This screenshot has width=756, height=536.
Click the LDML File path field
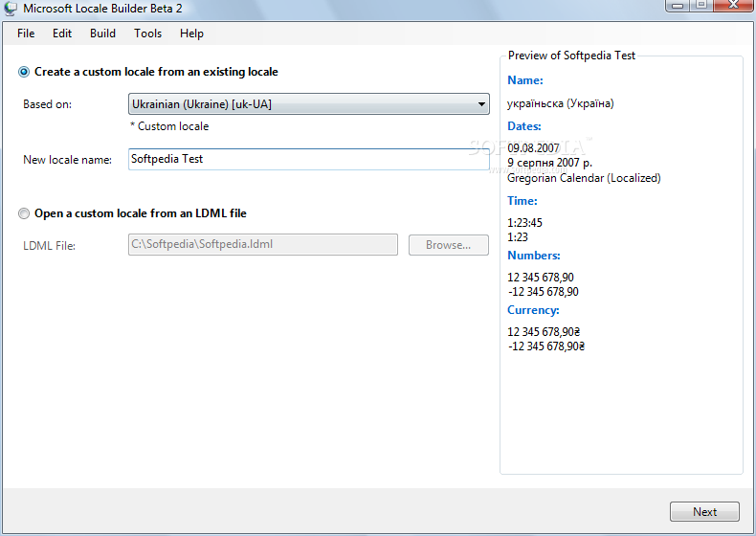(x=263, y=245)
